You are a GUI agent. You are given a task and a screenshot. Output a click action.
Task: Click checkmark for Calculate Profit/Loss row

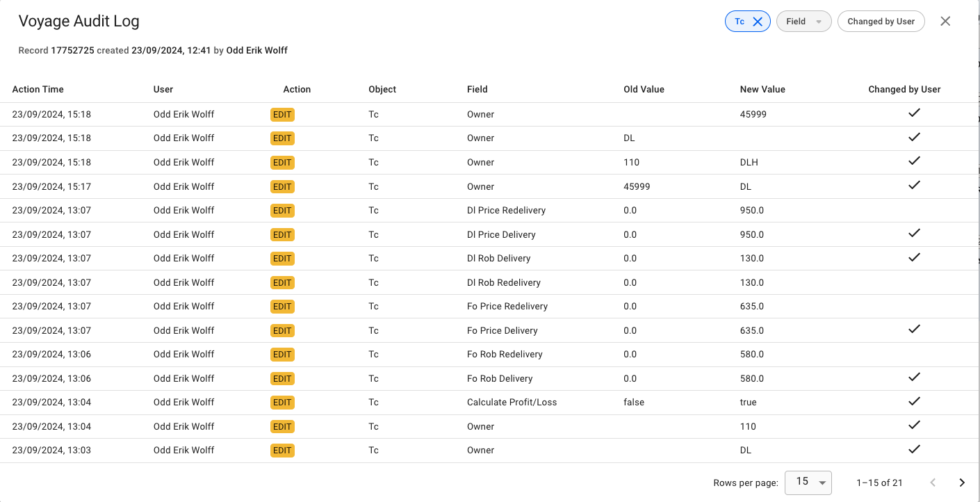[x=915, y=401]
